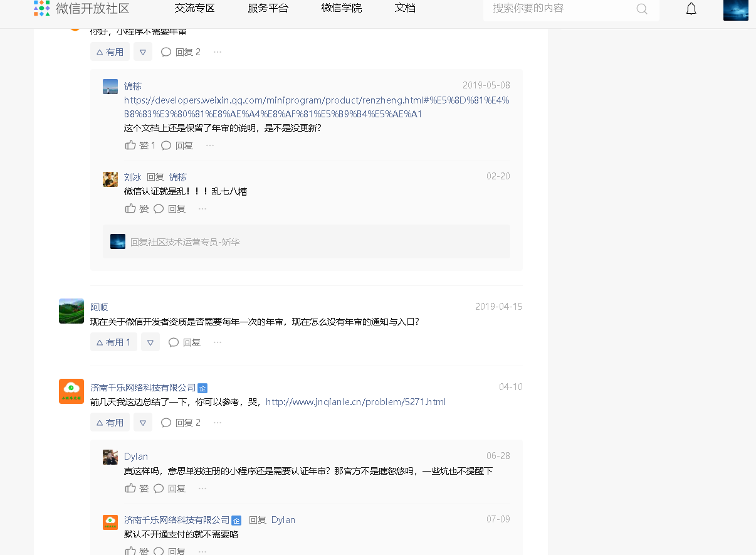Open Dylan's avatar on the 06-28 comment
Viewport: 756px width, 555px height.
click(110, 457)
